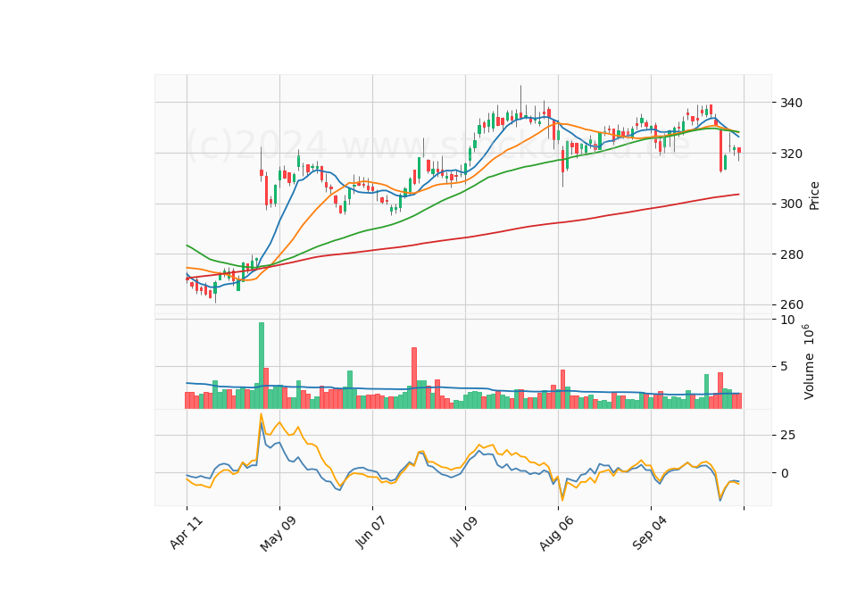Screen dimensions: 857x616
Task: Click the 25 oscillator axis value
Action: coord(787,435)
